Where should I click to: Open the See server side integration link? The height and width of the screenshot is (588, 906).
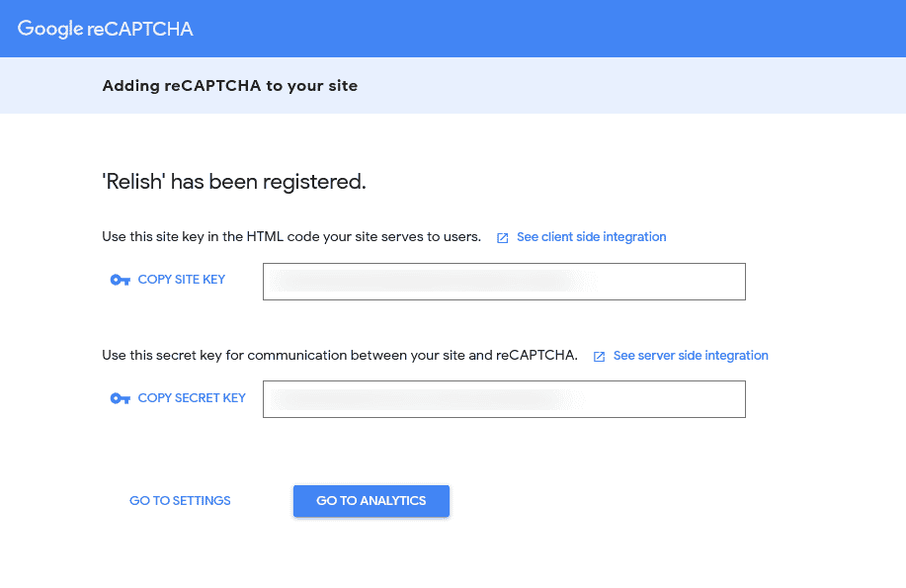point(691,356)
